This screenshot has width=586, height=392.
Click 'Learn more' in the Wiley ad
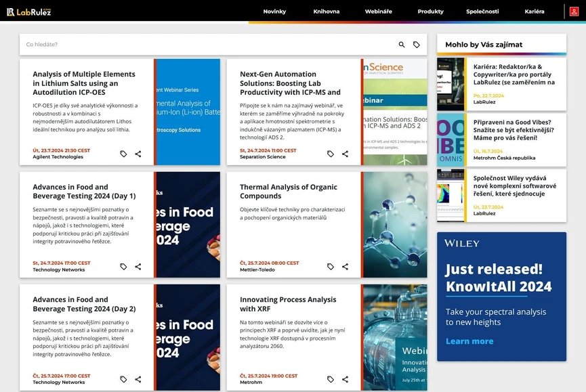click(x=469, y=341)
